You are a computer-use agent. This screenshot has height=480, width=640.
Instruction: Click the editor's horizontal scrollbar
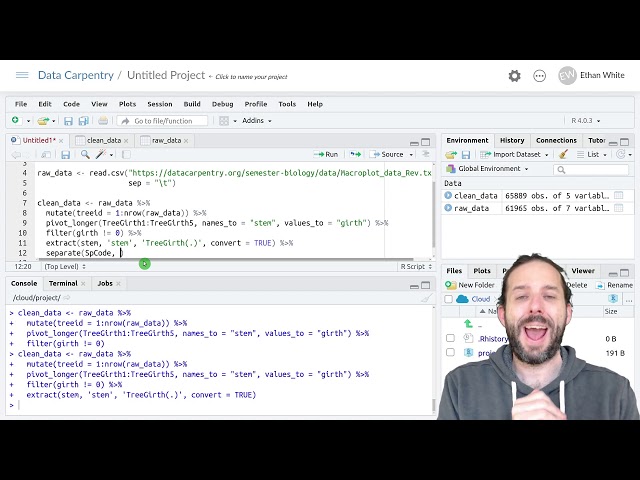tap(224, 260)
